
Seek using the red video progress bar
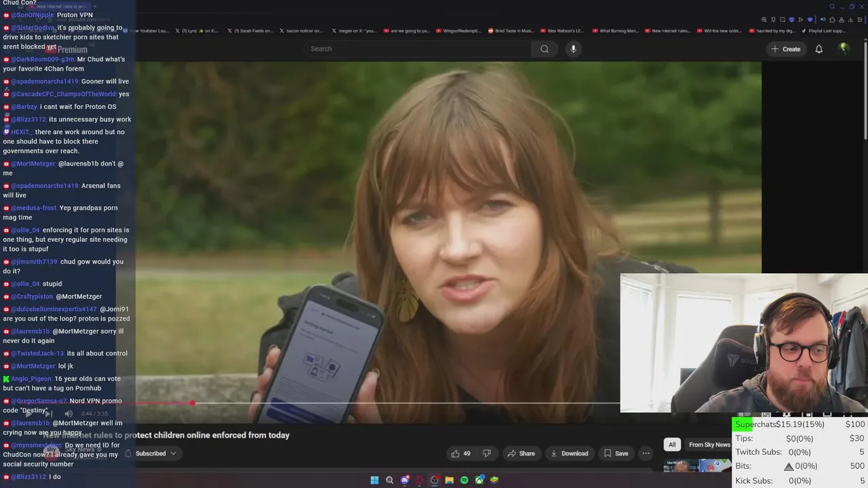[378, 403]
